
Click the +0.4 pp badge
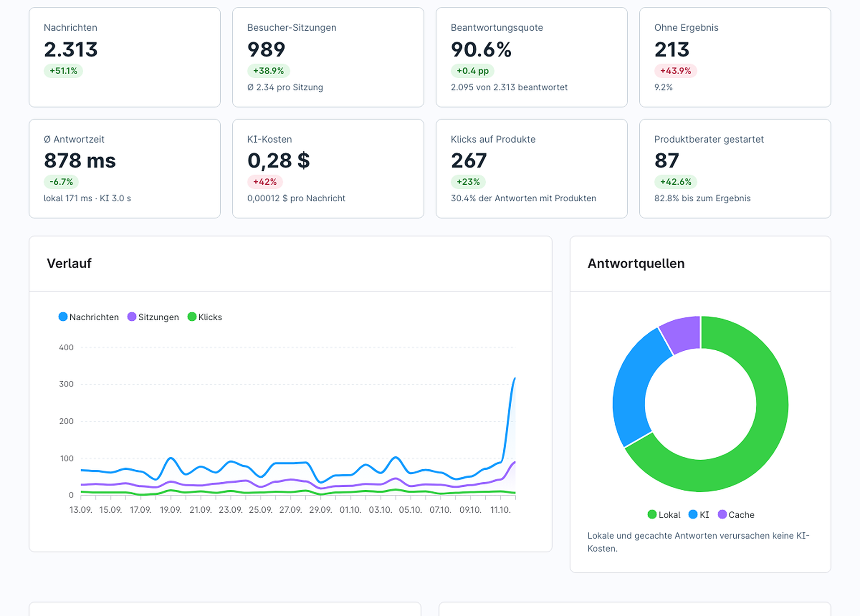[472, 71]
